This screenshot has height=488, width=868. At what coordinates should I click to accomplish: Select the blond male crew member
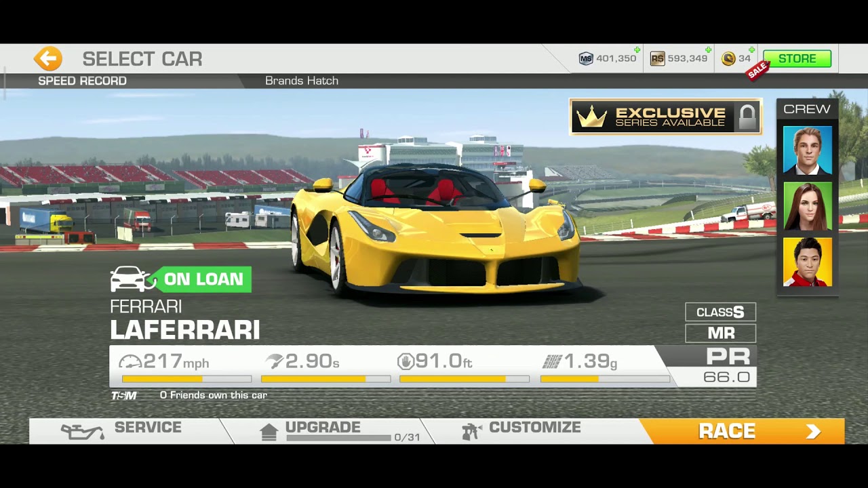[x=807, y=150]
